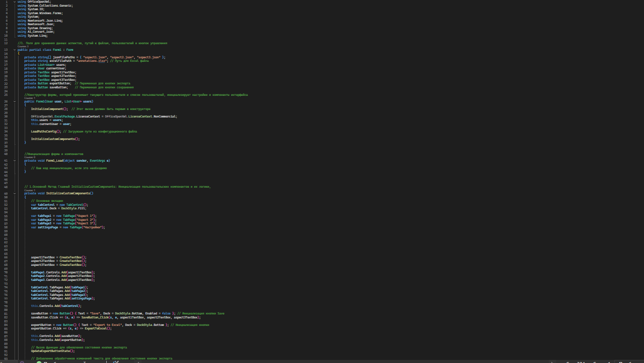Click the "Настройки" string literal
Viewport: 644px width, 363px height.
click(x=92, y=227)
